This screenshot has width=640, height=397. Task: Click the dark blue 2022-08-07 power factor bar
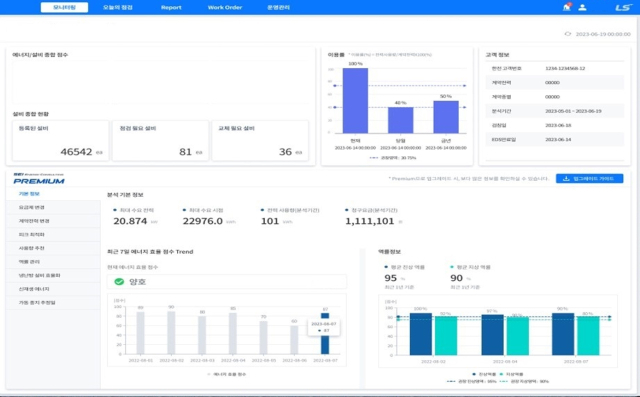point(563,334)
